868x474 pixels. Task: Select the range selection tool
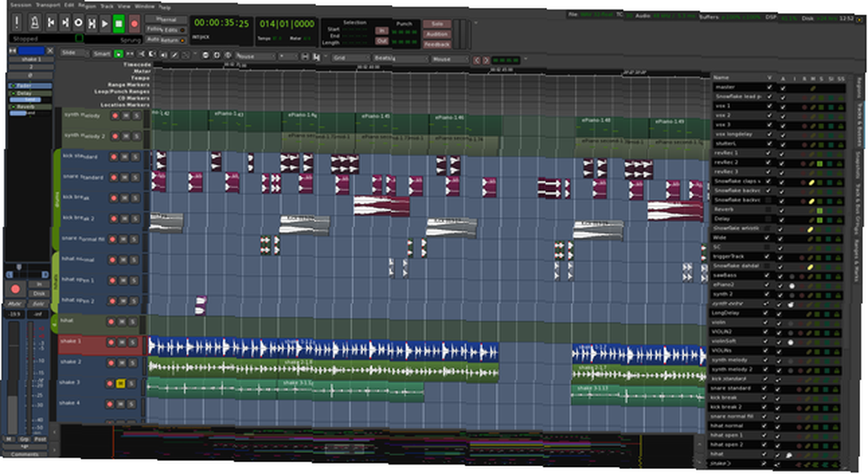pyautogui.click(x=130, y=55)
